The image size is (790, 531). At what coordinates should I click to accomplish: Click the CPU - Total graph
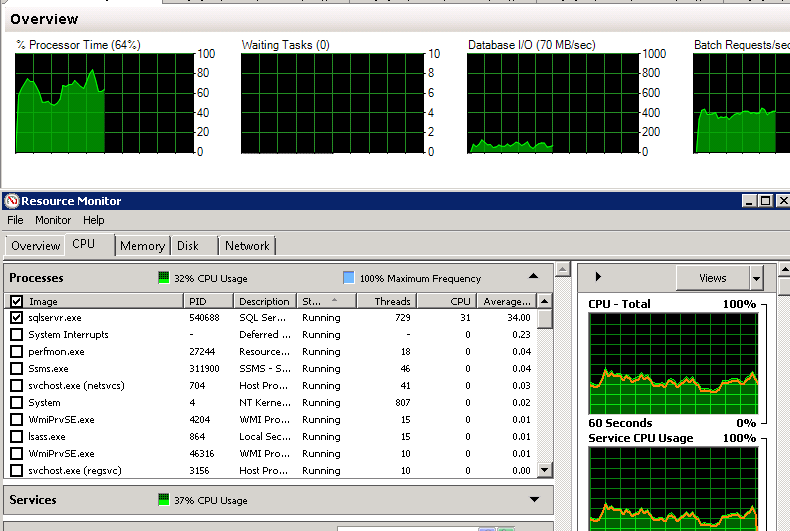pyautogui.click(x=674, y=364)
